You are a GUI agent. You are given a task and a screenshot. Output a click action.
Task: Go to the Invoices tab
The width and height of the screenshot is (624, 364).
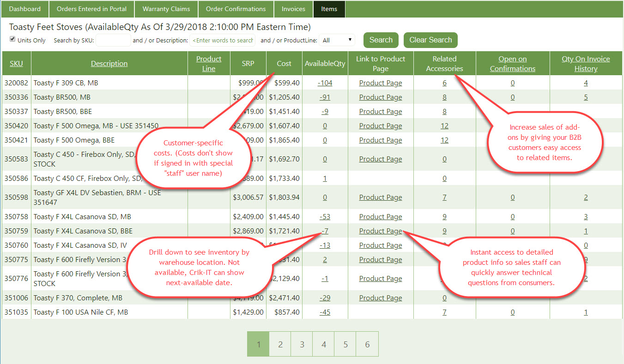(293, 9)
